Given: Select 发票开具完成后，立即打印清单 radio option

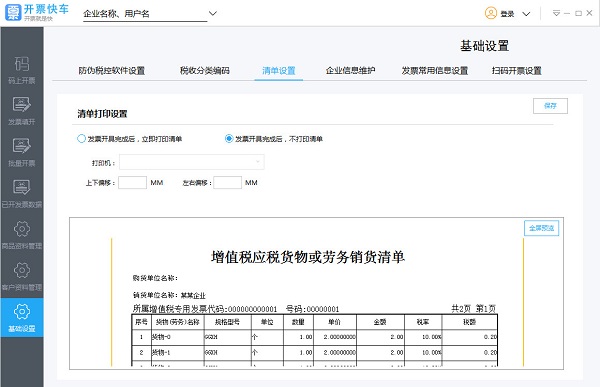Looking at the screenshot, I should tap(81, 139).
